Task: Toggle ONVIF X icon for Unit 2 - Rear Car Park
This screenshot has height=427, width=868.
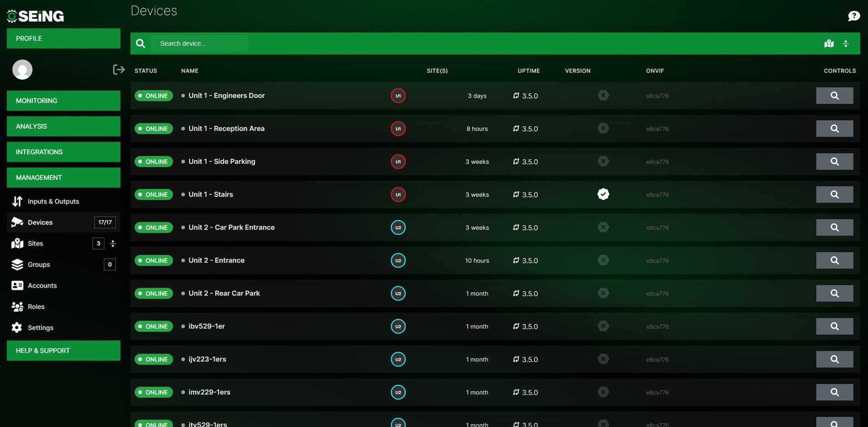Action: 603,293
